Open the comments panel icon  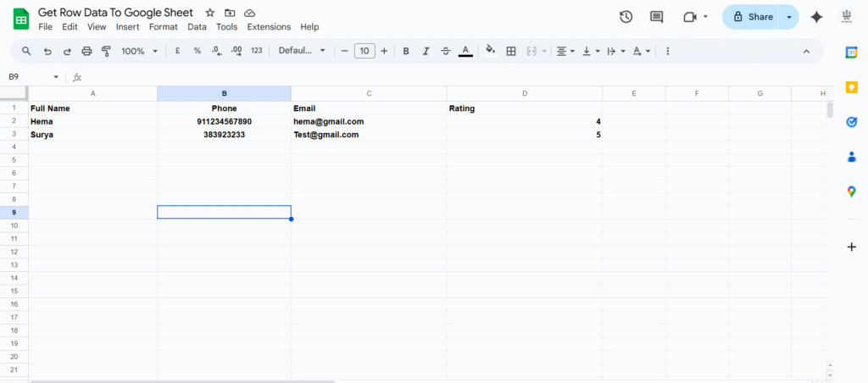(656, 17)
